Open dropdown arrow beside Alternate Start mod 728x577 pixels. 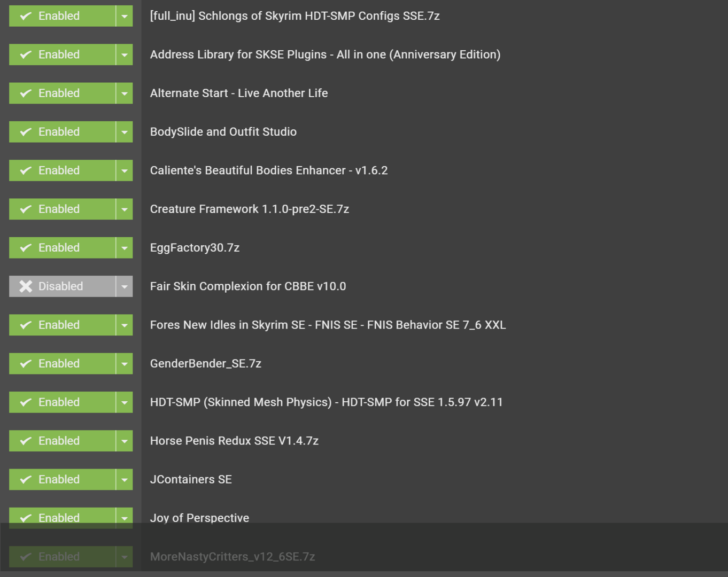coord(125,93)
